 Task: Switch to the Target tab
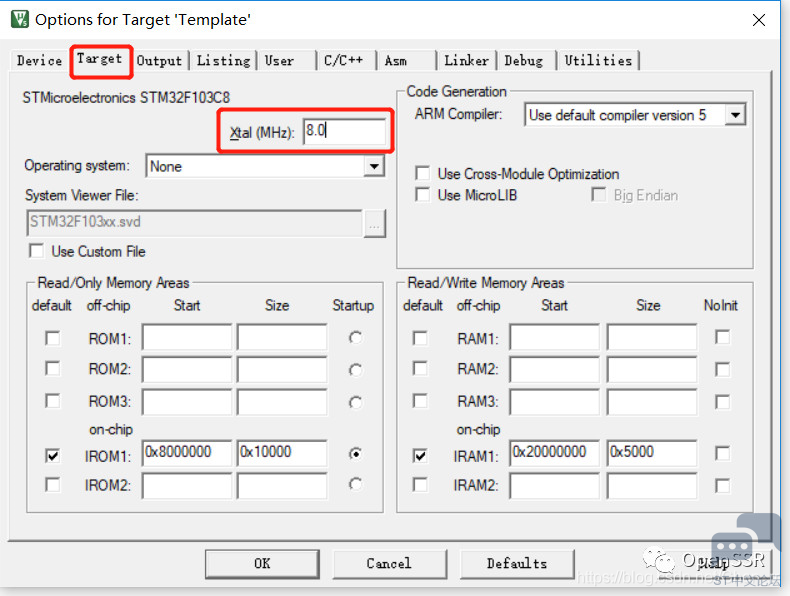(x=99, y=59)
